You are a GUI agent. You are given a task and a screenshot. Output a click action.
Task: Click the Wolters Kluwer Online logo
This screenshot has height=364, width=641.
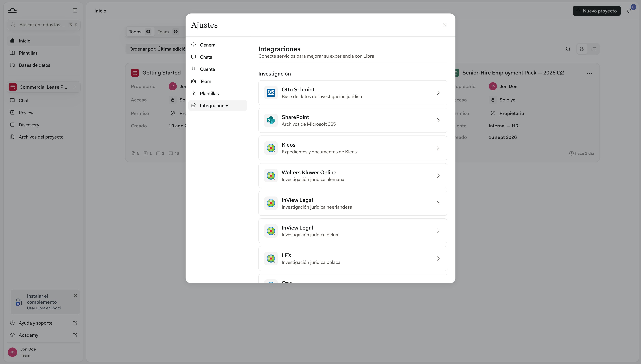click(271, 176)
